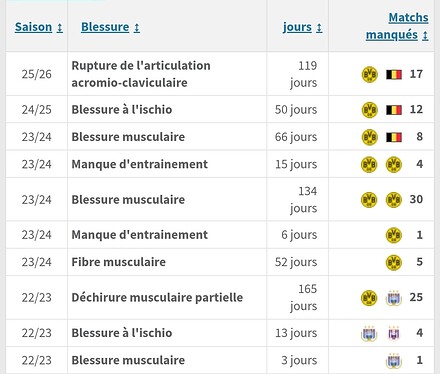This screenshot has height=374, width=440.
Task: Click the Anderlecht crest in the 165 jours row
Action: pyautogui.click(x=394, y=297)
